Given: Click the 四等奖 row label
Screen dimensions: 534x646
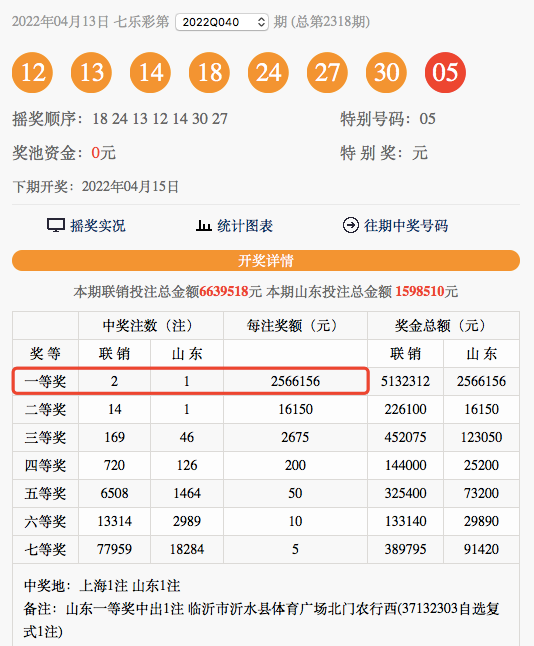Looking at the screenshot, I should tap(45, 465).
